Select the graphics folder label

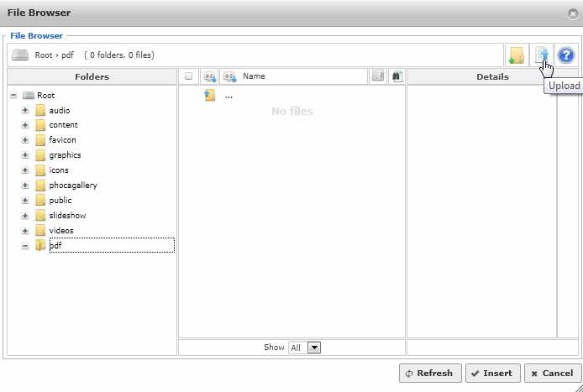point(65,155)
